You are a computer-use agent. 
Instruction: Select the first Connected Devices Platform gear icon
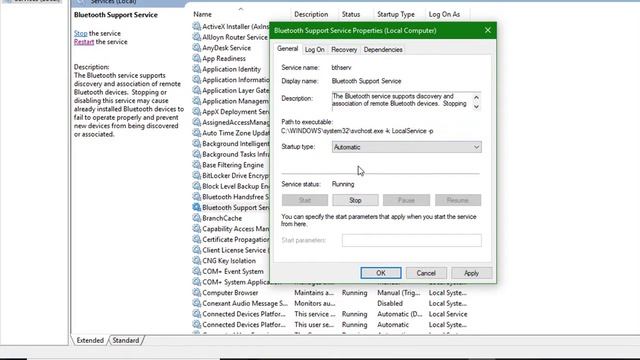tap(196, 314)
